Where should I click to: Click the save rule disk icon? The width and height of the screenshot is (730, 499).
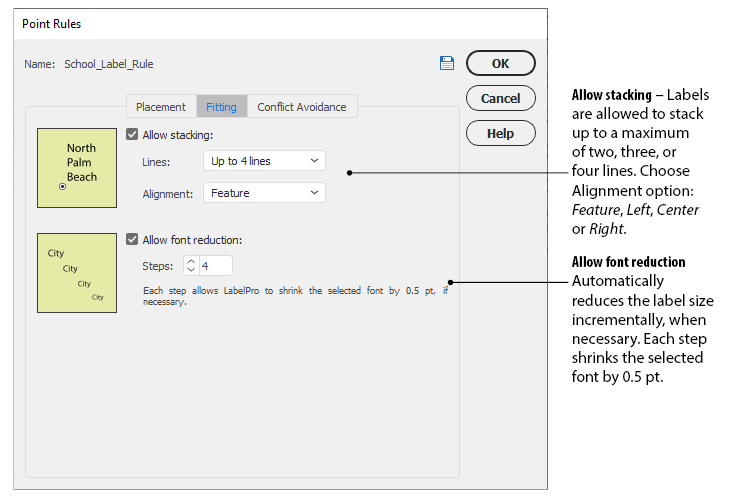pyautogui.click(x=446, y=63)
